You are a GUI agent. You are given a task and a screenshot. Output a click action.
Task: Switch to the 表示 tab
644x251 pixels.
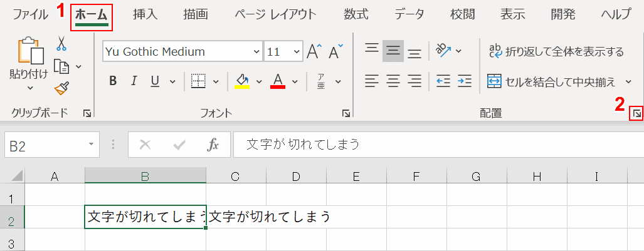click(x=512, y=14)
